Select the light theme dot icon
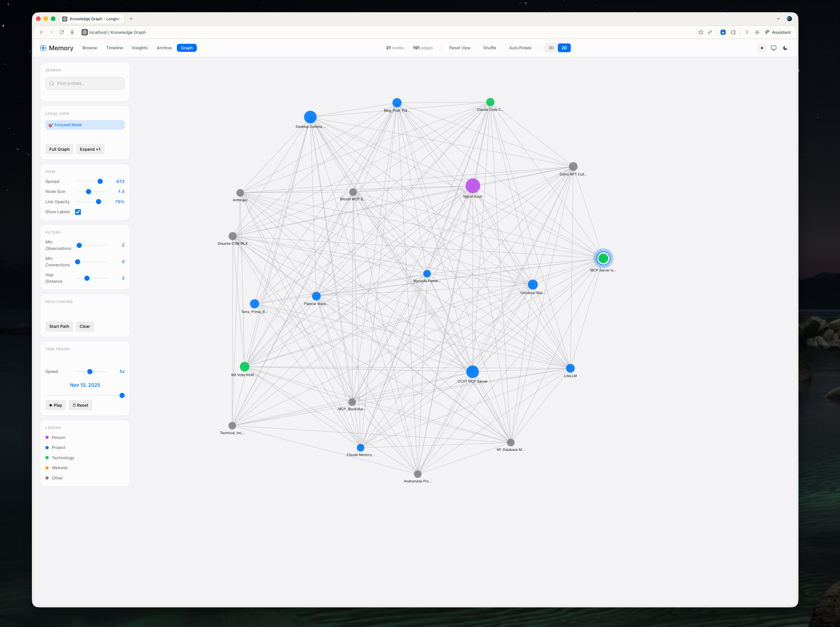This screenshot has height=627, width=840. [761, 48]
